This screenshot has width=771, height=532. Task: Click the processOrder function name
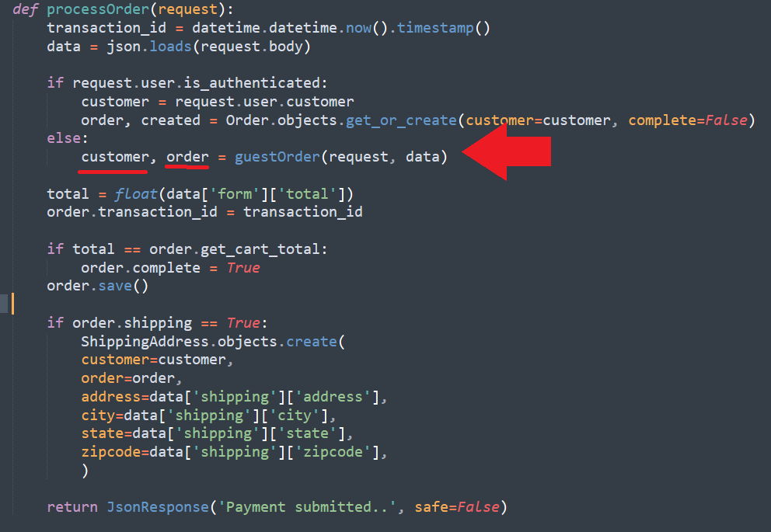pyautogui.click(x=98, y=9)
